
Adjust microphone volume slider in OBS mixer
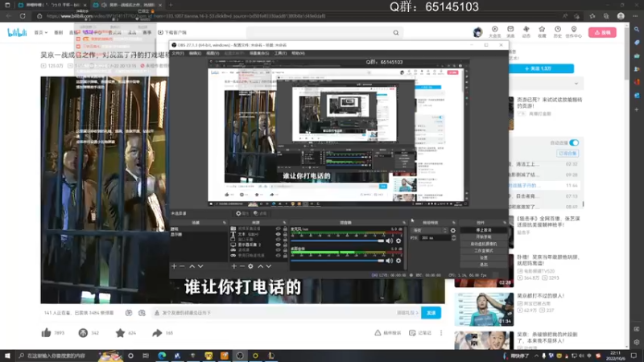(x=336, y=241)
